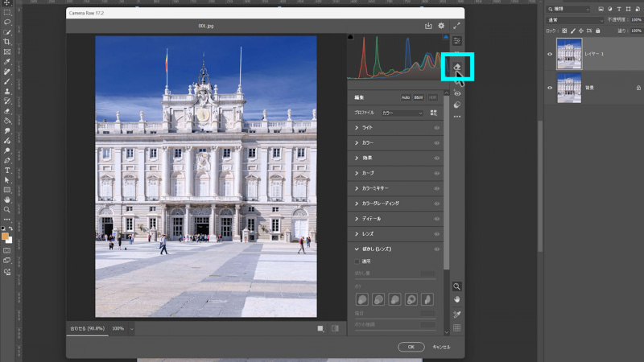The width and height of the screenshot is (644, 362).
Task: Select Photoshop Crop tool
Action: (7, 42)
